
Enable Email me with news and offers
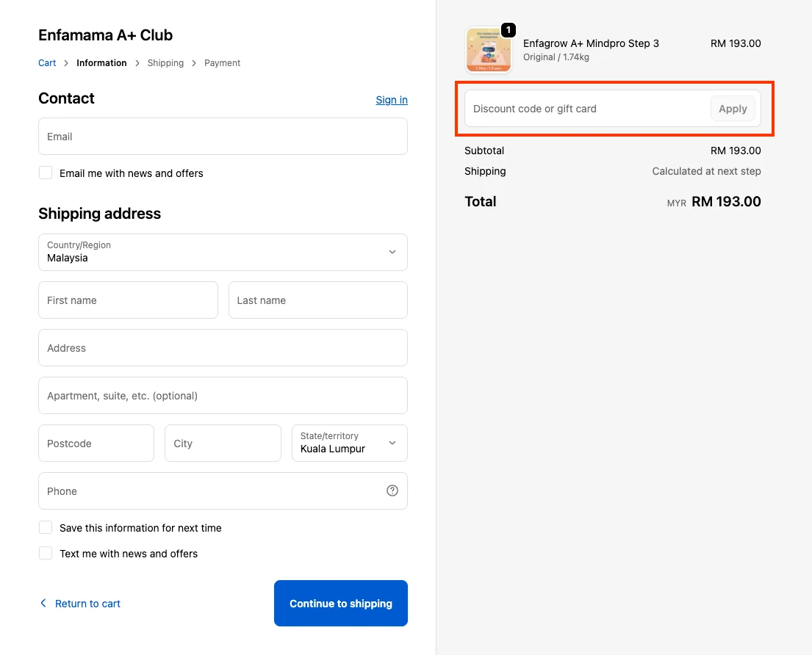click(x=46, y=173)
